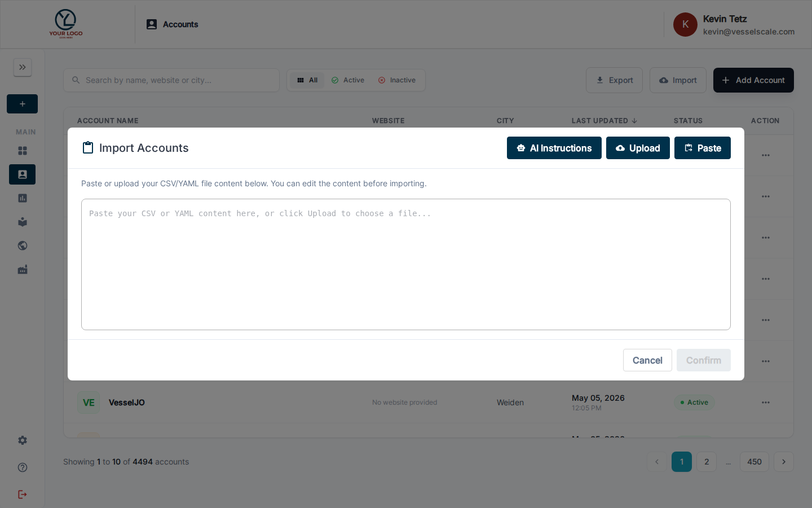
Task: Focus the CSV or YAML content text area
Action: click(406, 264)
